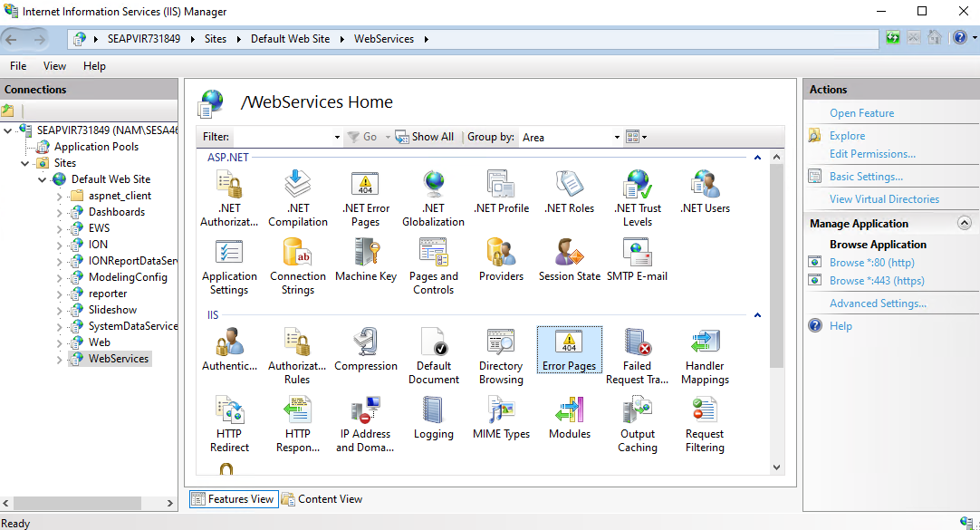Open Basic Settings dialog

pos(866,177)
